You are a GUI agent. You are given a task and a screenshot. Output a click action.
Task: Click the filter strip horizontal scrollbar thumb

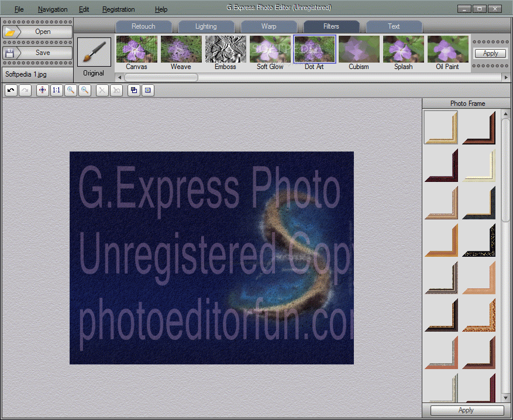[161, 78]
